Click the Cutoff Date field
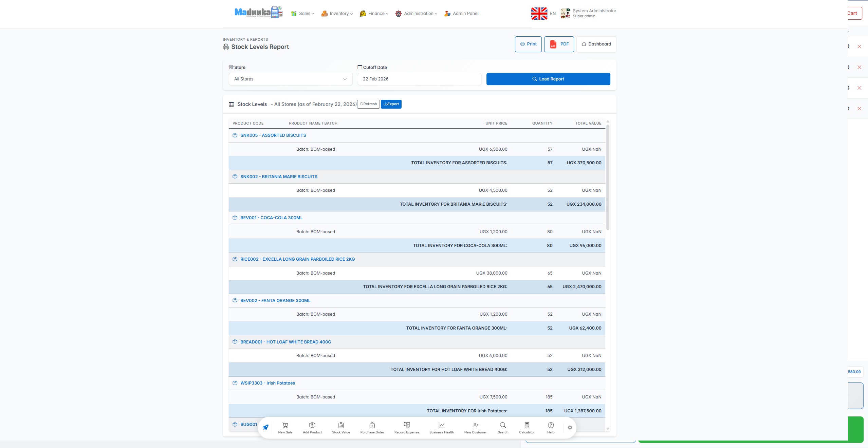 pyautogui.click(x=419, y=79)
